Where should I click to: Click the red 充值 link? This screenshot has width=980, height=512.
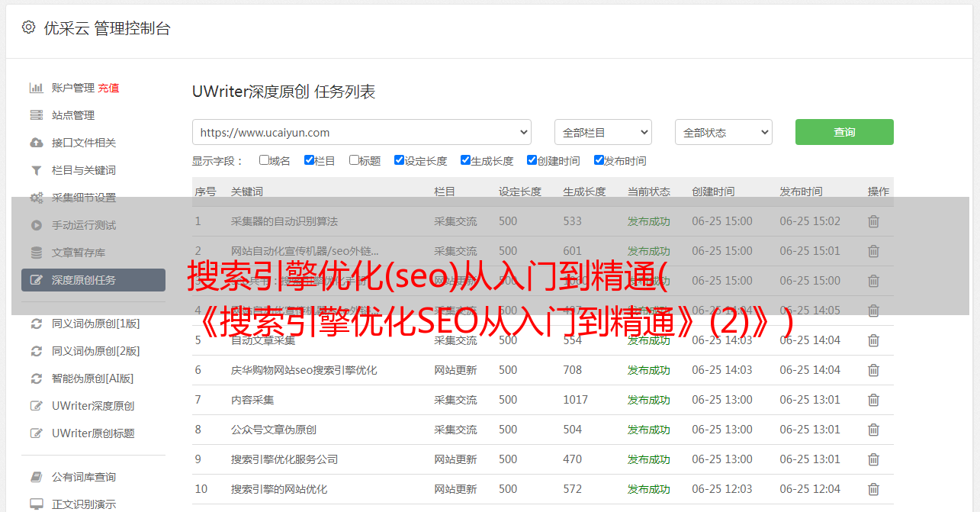coord(108,88)
